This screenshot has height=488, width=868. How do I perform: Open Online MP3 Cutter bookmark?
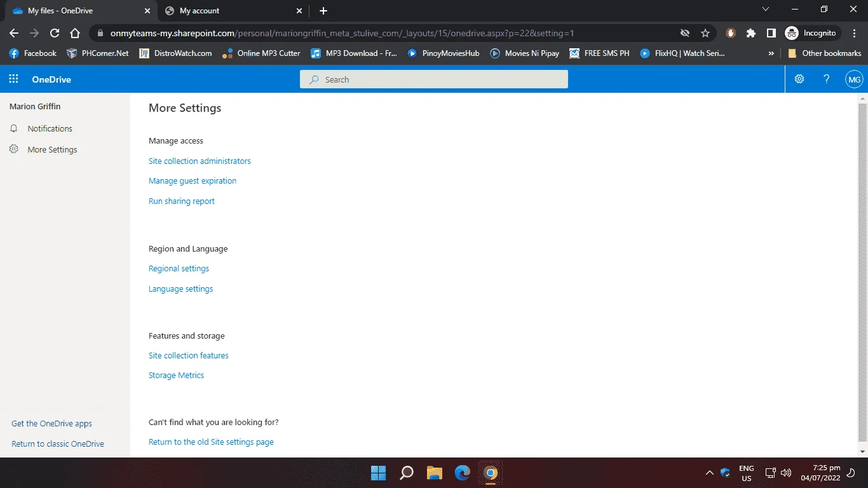click(x=261, y=53)
